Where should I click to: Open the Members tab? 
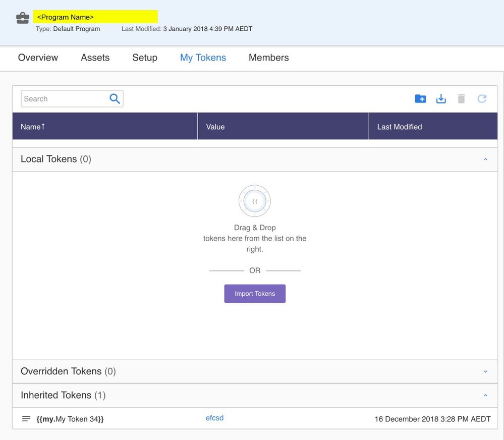point(268,58)
